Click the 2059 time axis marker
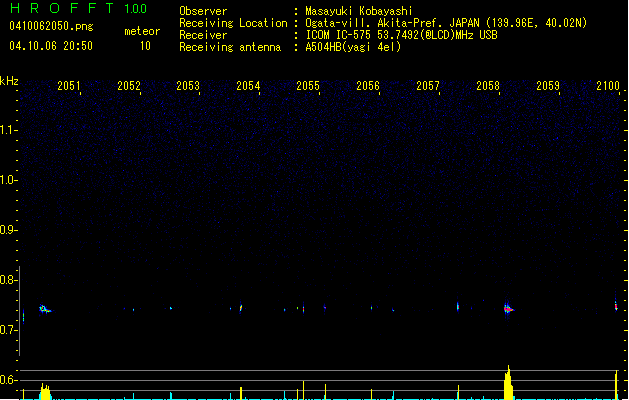Viewport: 629px width, 400px height. pyautogui.click(x=548, y=86)
